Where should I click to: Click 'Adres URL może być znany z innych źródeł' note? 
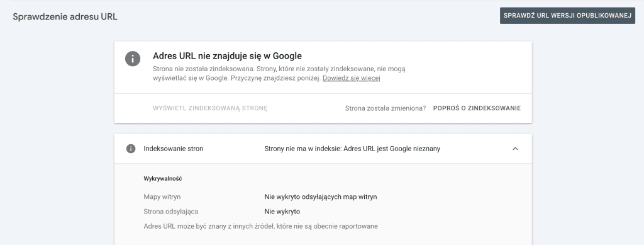[x=261, y=227]
